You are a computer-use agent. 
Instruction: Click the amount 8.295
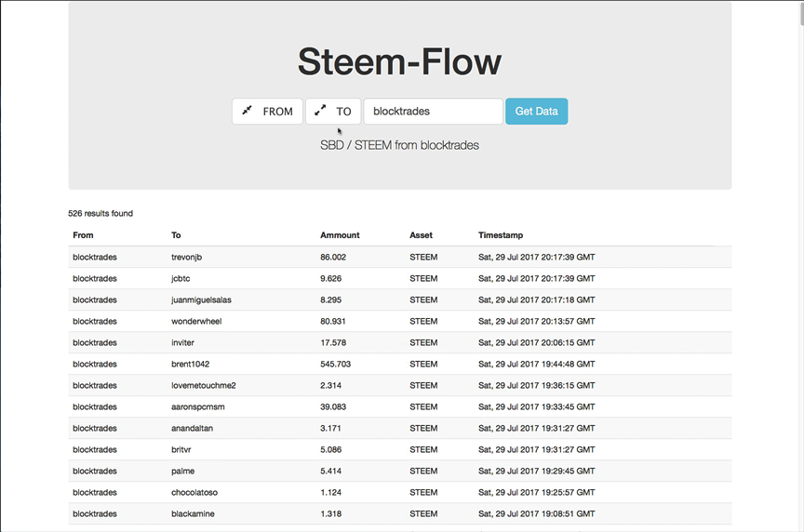pyautogui.click(x=330, y=299)
